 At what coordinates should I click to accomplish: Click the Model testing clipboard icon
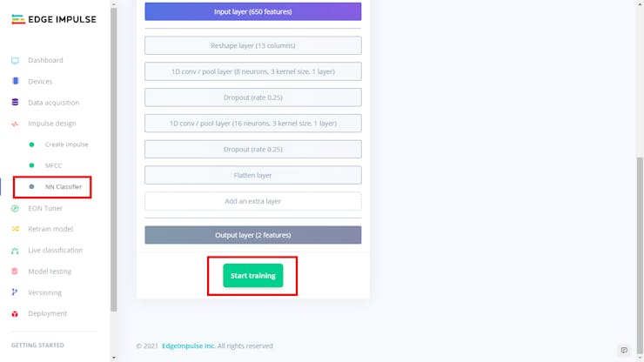click(15, 271)
